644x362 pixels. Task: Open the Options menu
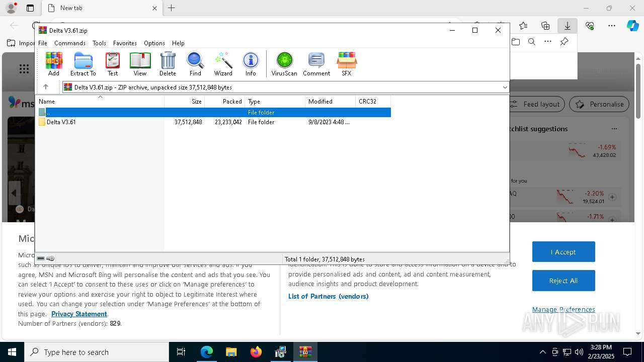point(154,43)
